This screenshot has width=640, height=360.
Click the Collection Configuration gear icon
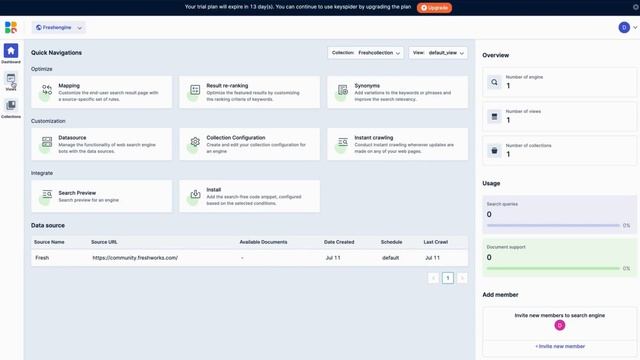click(195, 142)
